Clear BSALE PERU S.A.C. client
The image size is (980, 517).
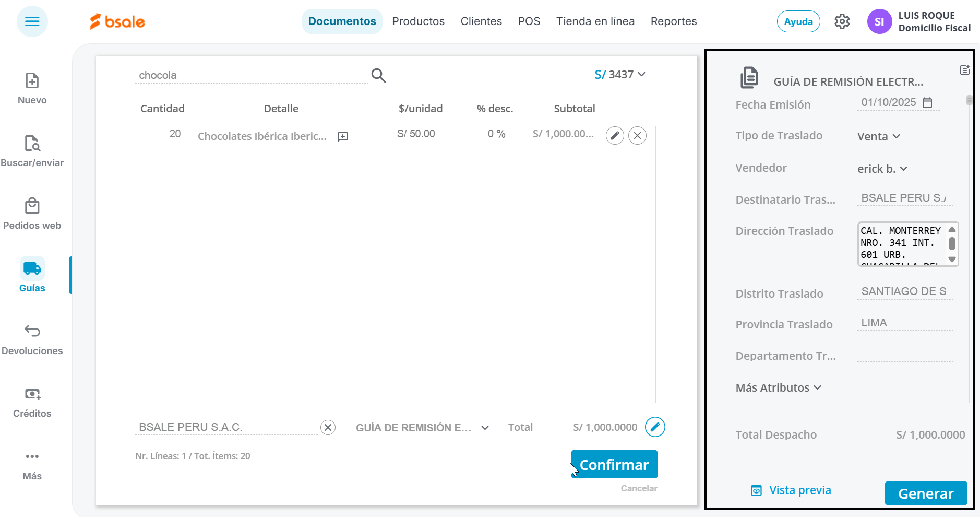click(328, 428)
